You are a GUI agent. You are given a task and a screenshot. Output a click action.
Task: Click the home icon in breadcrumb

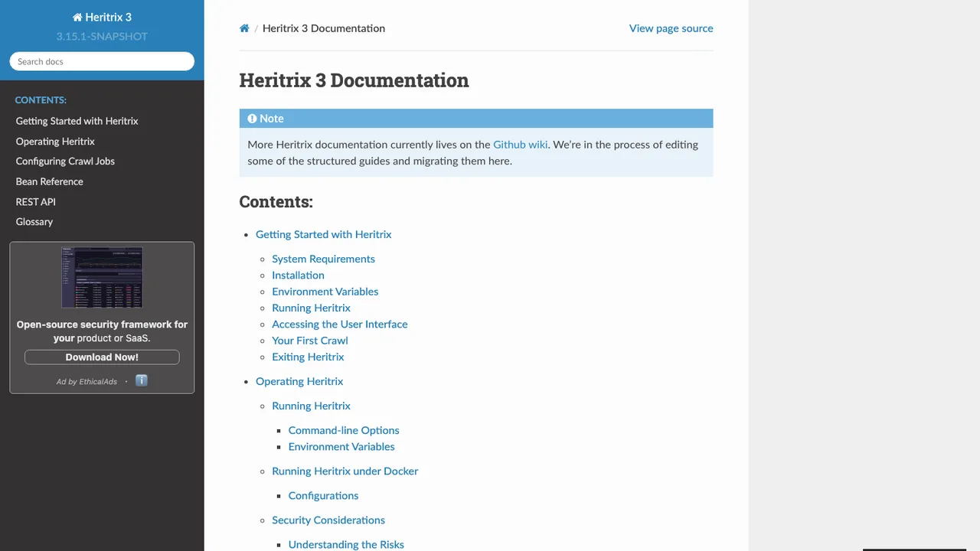pos(244,28)
